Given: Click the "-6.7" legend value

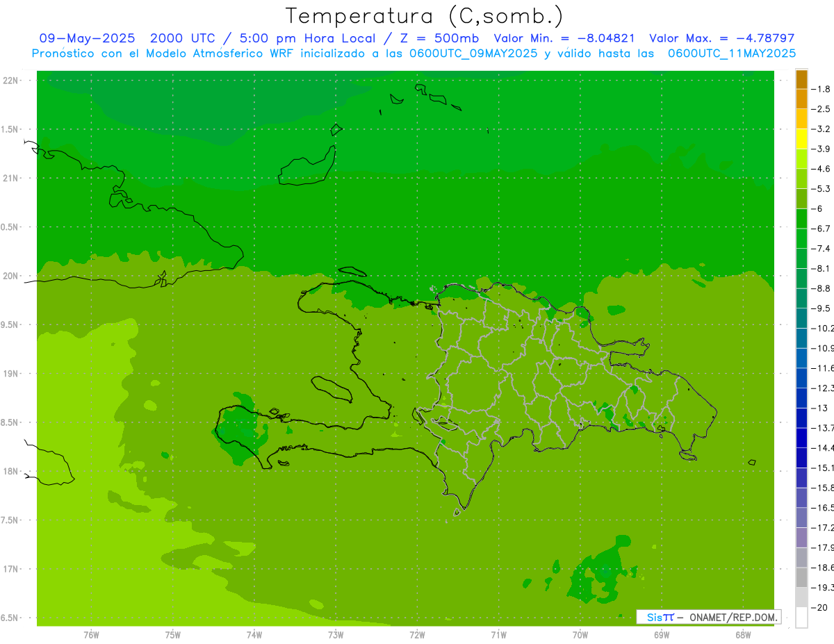Looking at the screenshot, I should click(821, 229).
